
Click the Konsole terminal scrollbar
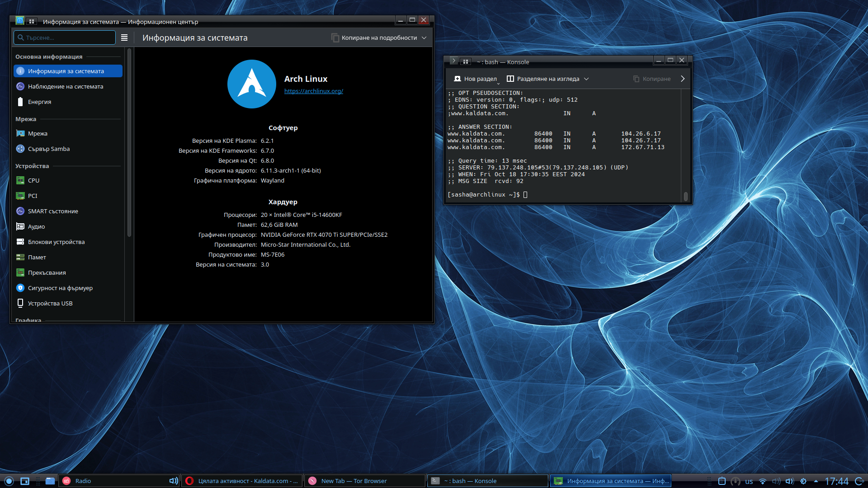686,196
